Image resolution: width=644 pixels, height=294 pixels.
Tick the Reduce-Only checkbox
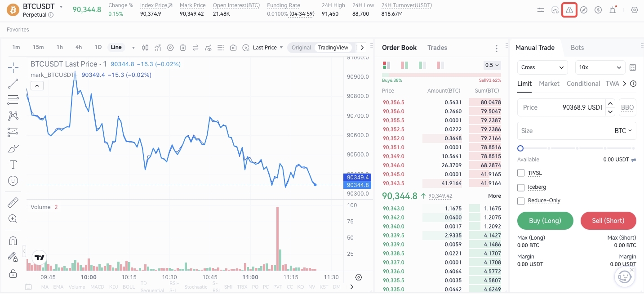click(x=521, y=201)
